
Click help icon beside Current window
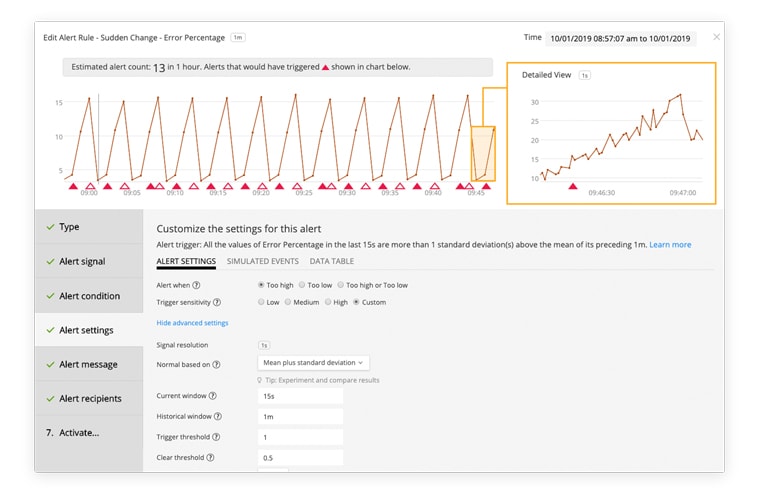(213, 396)
